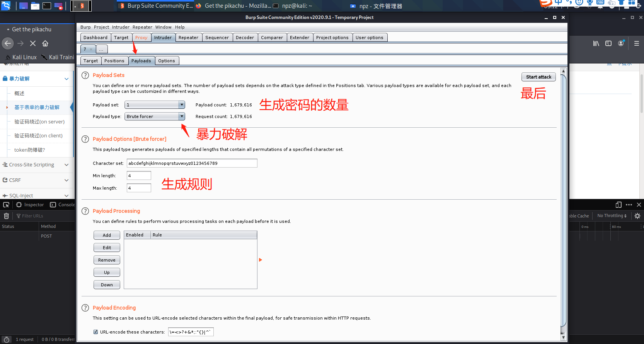Open the file manager launcher in panel
This screenshot has height=344, width=644.
coord(35,6)
